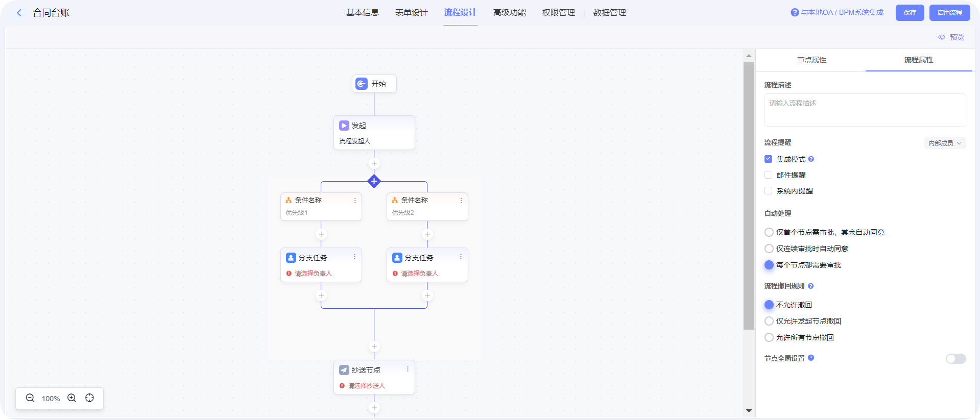This screenshot has width=980, height=420.
Task: Uncheck the 集成模式 checkbox
Action: pyautogui.click(x=768, y=159)
